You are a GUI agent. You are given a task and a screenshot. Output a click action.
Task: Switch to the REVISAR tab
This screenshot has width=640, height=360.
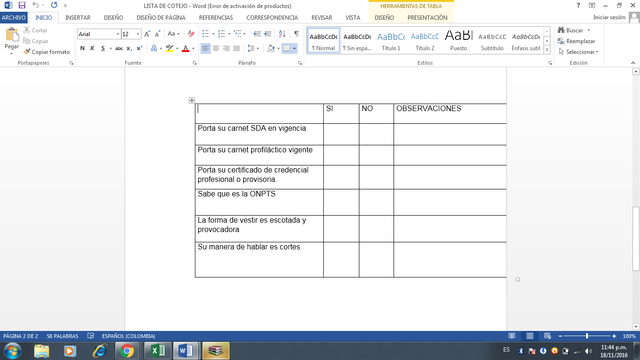[322, 18]
